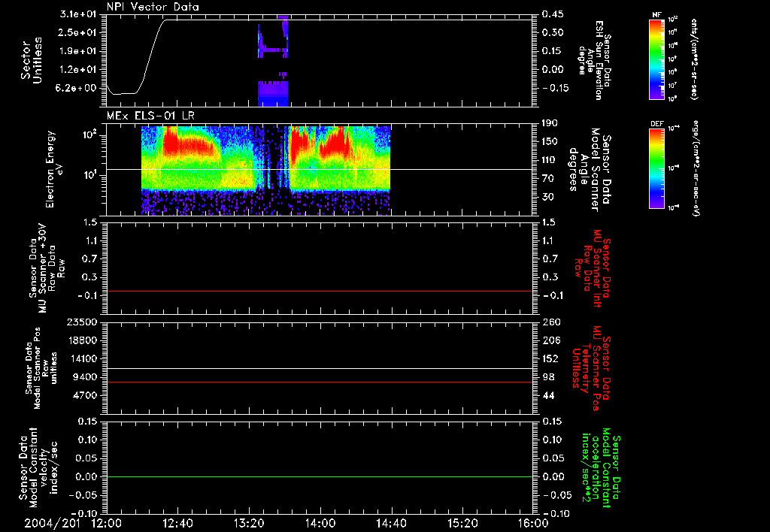
Task: Click the 14:40 time axis label
Action: (391, 523)
